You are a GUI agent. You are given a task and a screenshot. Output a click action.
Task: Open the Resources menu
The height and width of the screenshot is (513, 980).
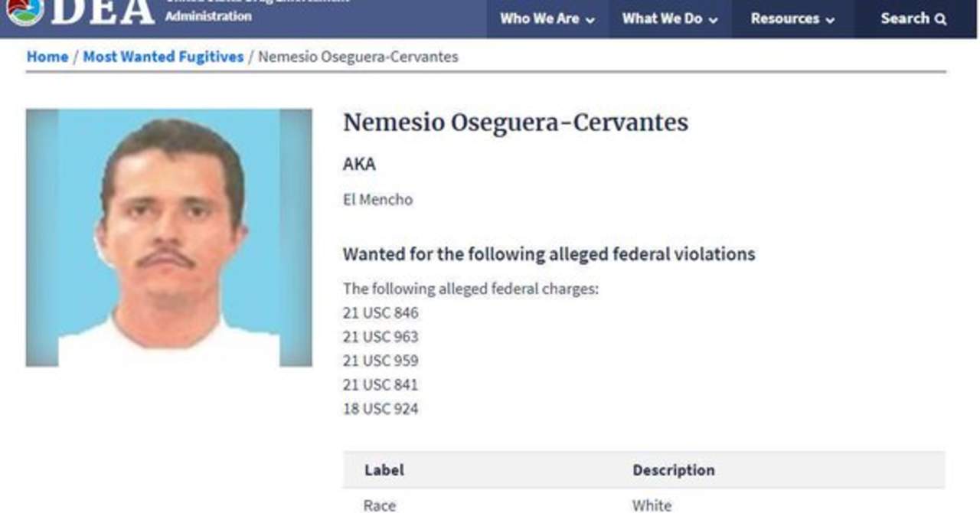click(x=785, y=18)
